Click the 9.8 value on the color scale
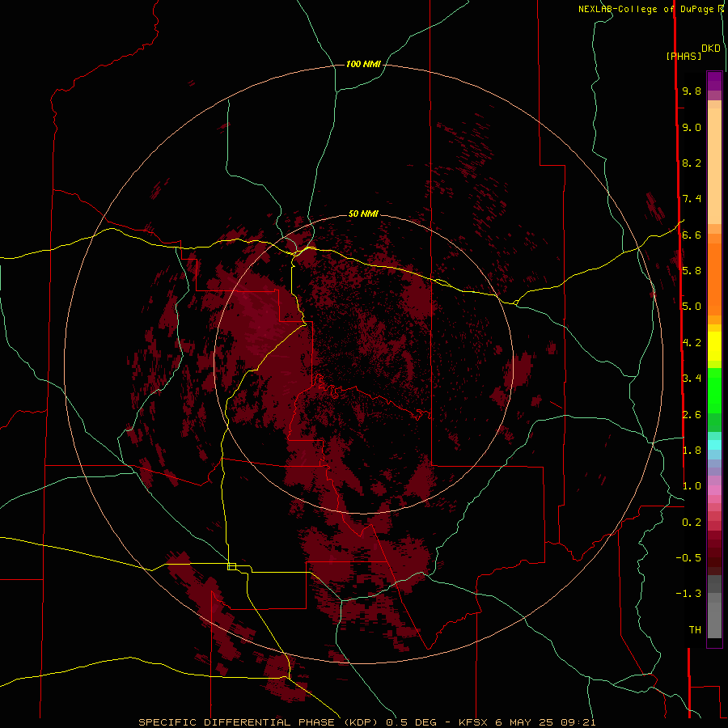Image resolution: width=728 pixels, height=728 pixels. point(692,91)
